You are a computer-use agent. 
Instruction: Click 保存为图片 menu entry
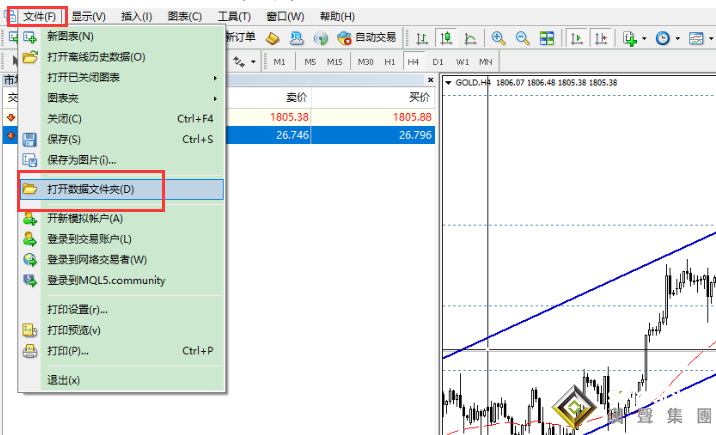121,160
